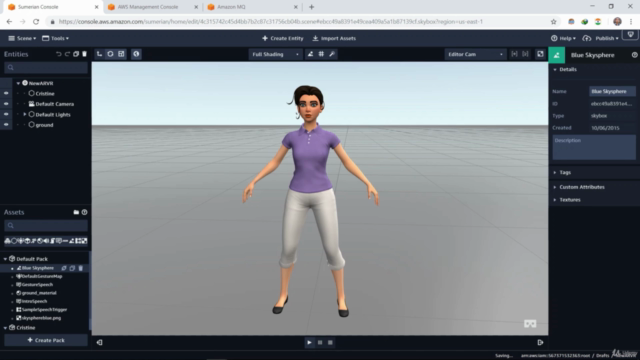640x360 pixels.
Task: Toggle visibility of Cristine entity
Action: [6, 93]
